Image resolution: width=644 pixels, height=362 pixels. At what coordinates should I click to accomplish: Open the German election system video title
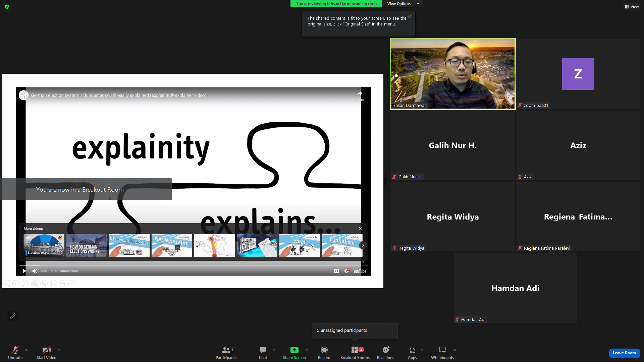tap(118, 95)
